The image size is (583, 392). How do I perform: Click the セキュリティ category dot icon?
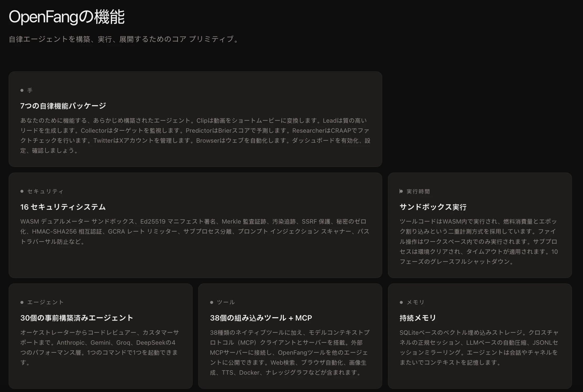pyautogui.click(x=22, y=191)
